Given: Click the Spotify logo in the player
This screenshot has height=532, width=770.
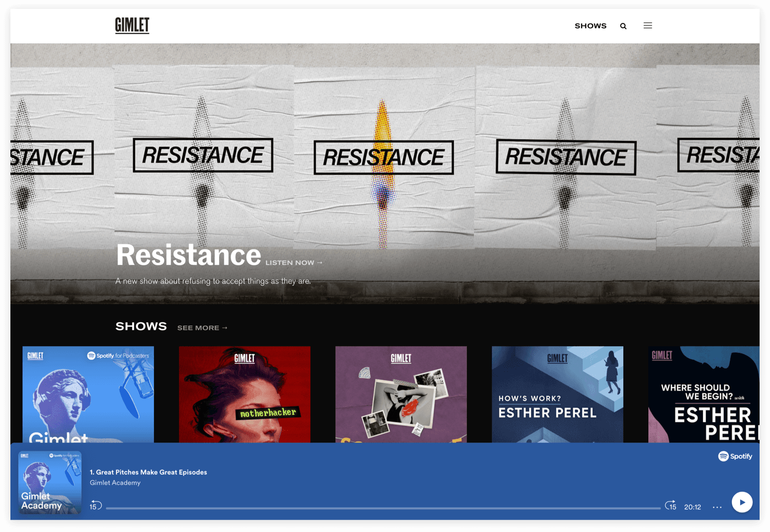Looking at the screenshot, I should pos(735,456).
